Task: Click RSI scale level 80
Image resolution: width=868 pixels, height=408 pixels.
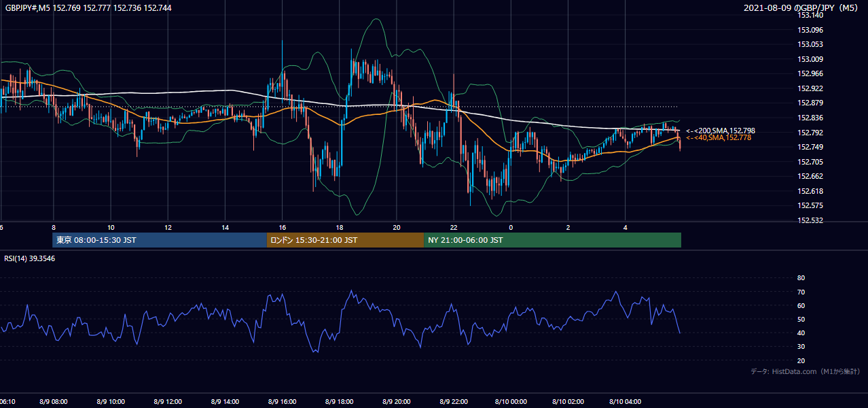Action: click(801, 278)
